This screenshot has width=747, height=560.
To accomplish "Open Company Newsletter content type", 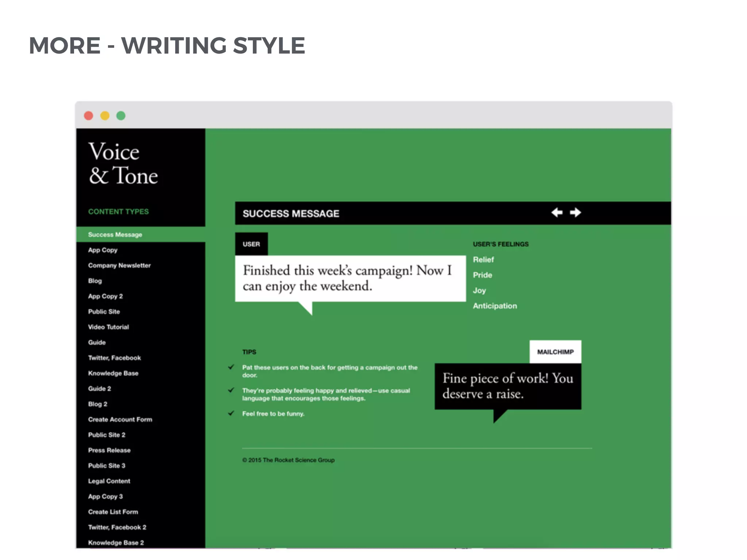I will point(119,265).
